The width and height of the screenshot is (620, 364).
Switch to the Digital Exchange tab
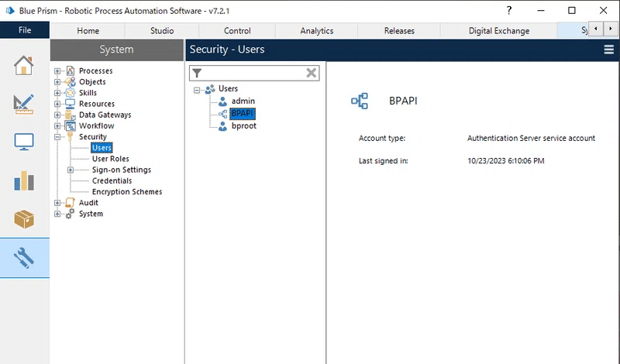coord(499,31)
